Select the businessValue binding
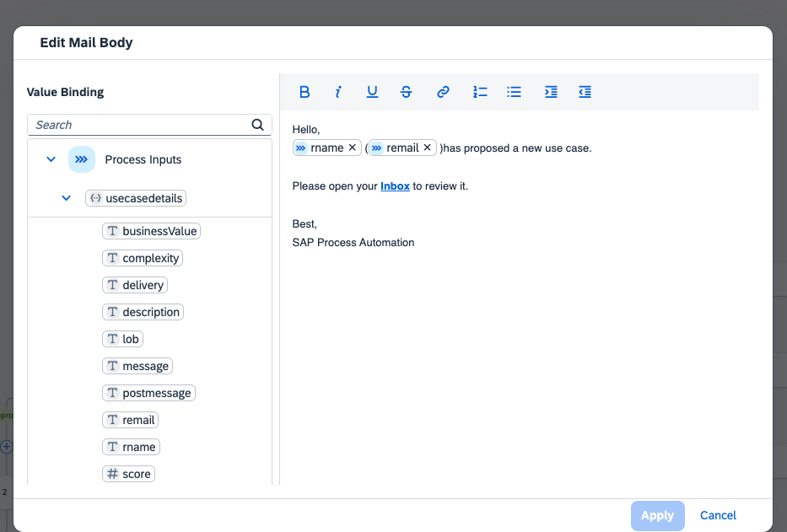The width and height of the screenshot is (787, 532). [x=151, y=231]
